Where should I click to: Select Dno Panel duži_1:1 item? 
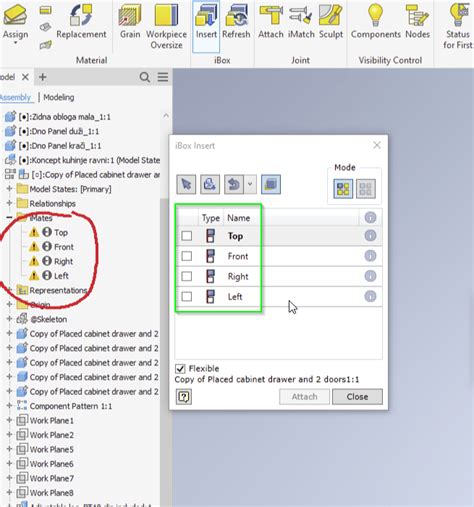59,131
